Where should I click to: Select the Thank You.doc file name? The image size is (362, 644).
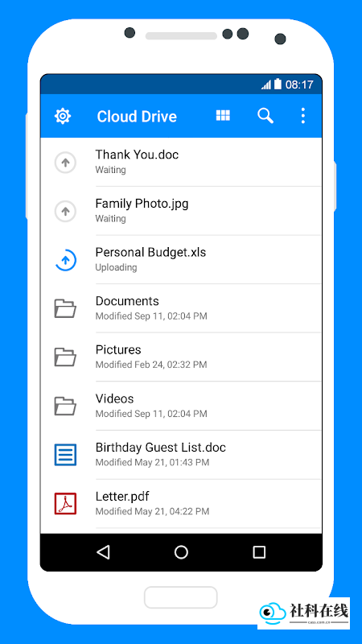point(137,155)
